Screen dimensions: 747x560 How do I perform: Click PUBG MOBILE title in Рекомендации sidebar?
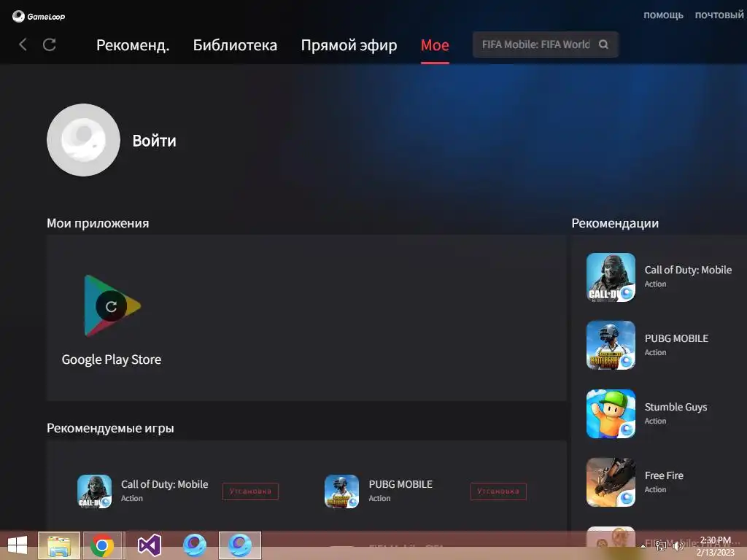pyautogui.click(x=676, y=338)
